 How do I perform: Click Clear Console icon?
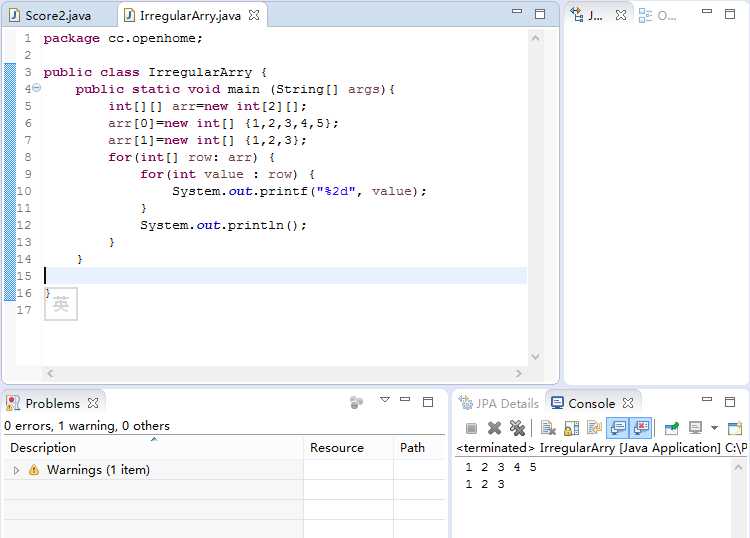[x=548, y=428]
